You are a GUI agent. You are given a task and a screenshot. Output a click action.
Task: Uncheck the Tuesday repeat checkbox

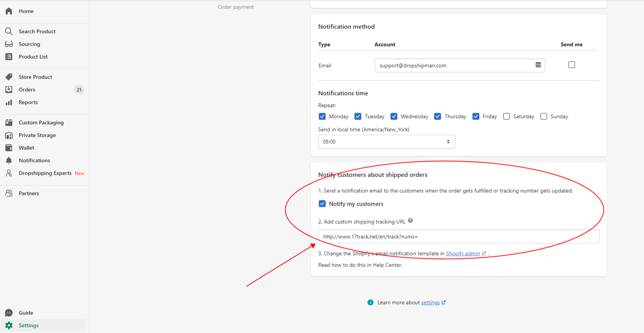point(358,116)
